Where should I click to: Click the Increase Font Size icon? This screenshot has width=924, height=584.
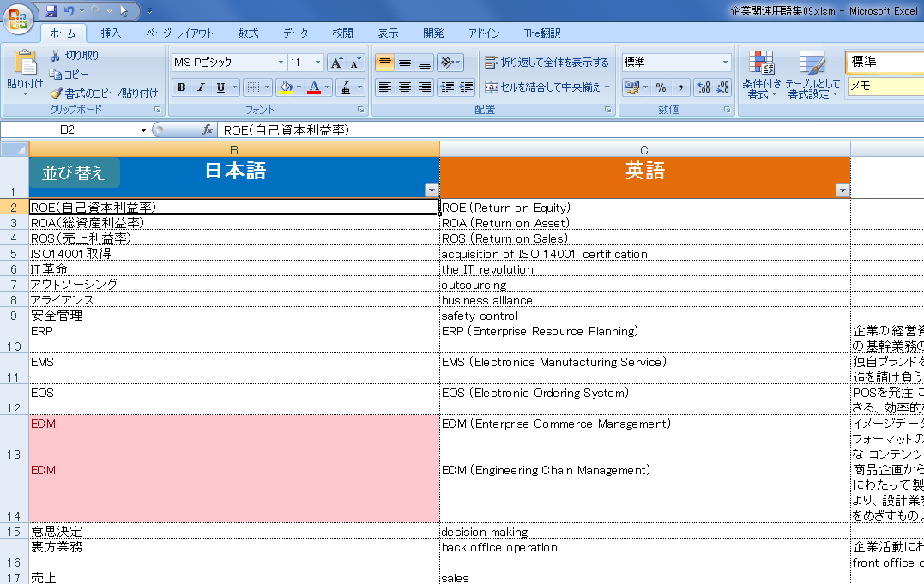point(337,63)
